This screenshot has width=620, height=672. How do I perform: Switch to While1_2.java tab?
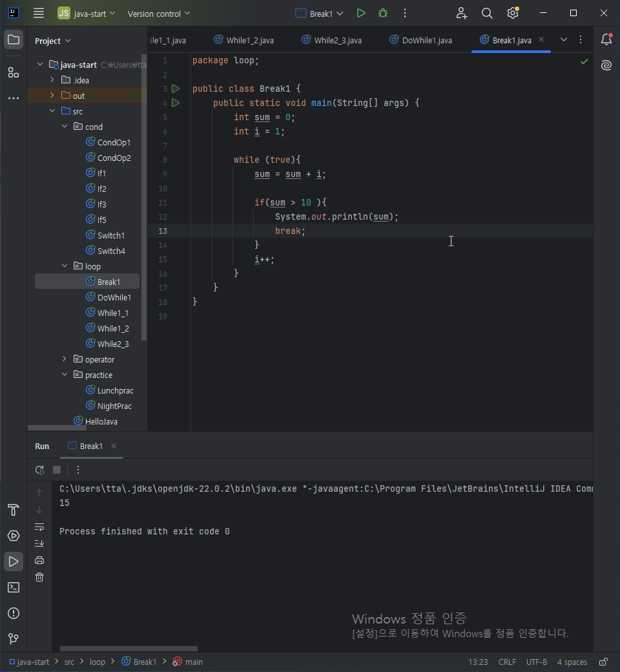[x=243, y=40]
